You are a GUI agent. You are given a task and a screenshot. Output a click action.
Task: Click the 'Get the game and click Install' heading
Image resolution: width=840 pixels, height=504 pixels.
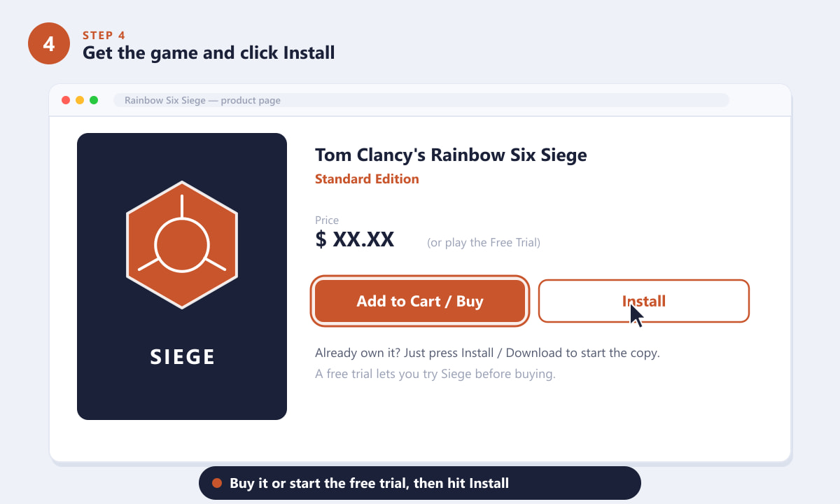click(x=209, y=52)
